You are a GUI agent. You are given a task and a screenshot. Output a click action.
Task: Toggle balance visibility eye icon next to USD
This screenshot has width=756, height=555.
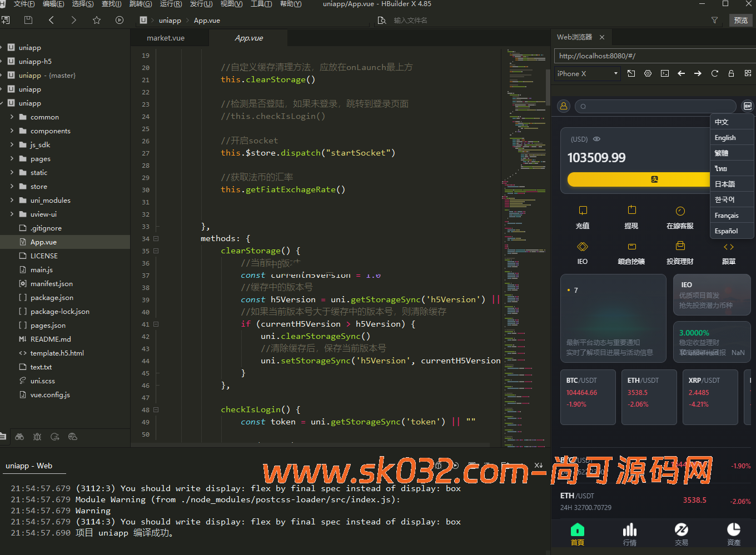pyautogui.click(x=596, y=139)
